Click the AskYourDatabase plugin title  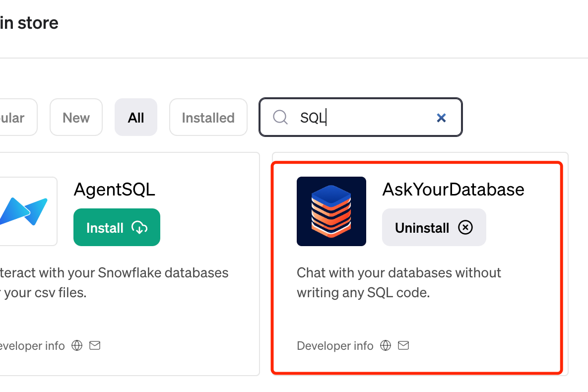pos(453,190)
